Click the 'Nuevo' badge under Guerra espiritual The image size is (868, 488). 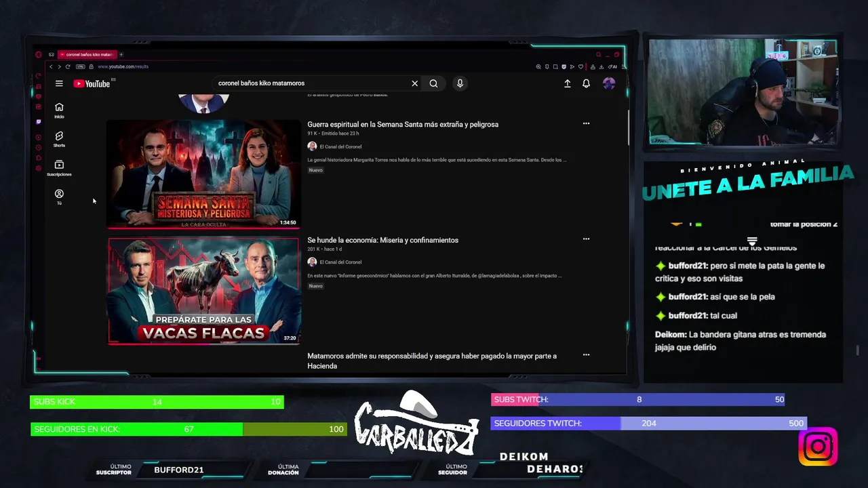315,170
